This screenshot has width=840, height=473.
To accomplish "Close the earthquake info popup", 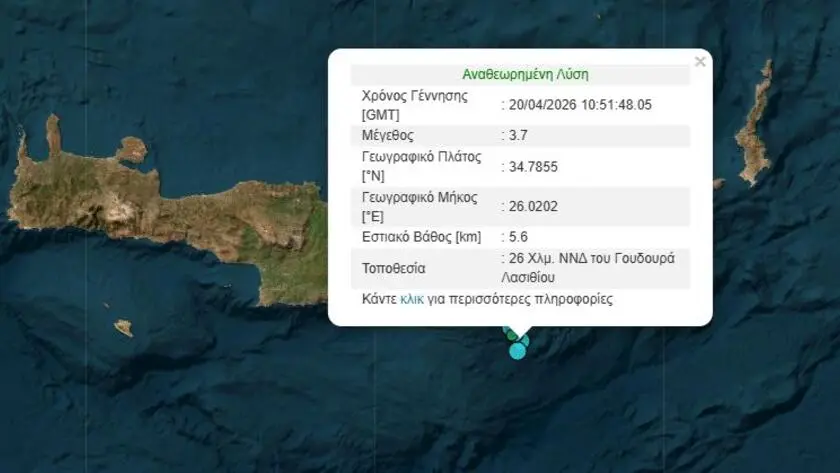I will click(x=700, y=62).
